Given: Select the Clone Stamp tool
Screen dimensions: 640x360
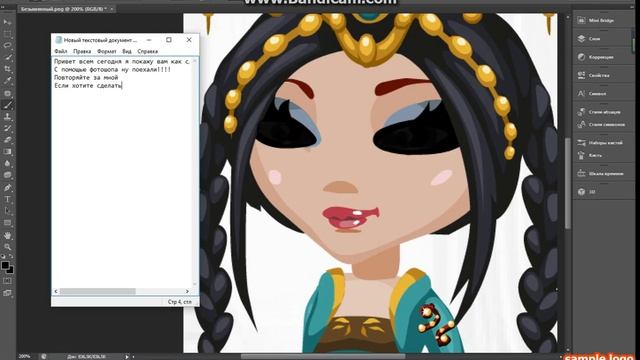Looking at the screenshot, I should click(x=7, y=117).
